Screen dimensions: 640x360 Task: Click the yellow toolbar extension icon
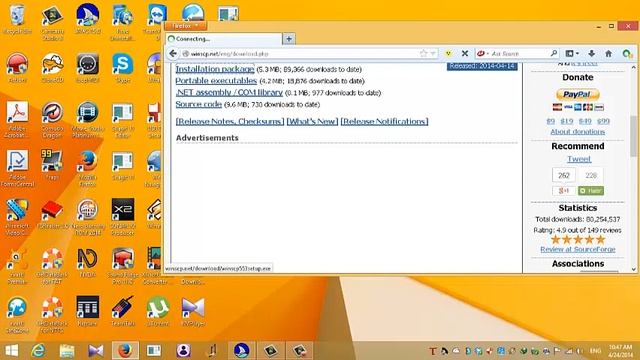pos(448,53)
